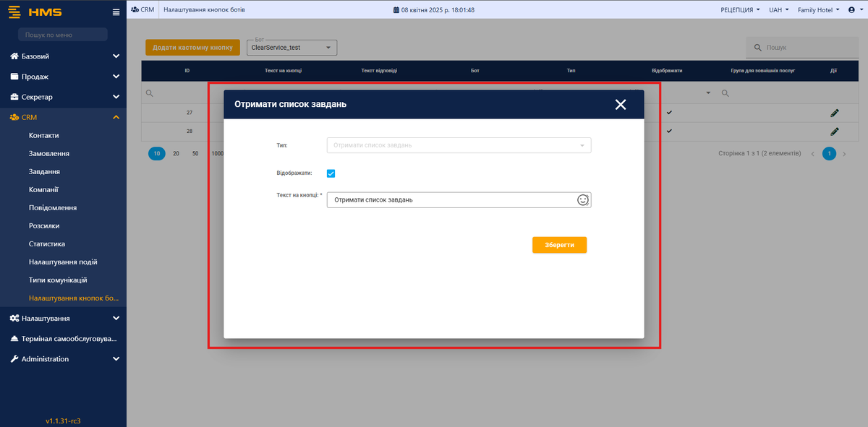Click Додати кастомну кнопку button
The height and width of the screenshot is (427, 868).
click(x=192, y=48)
